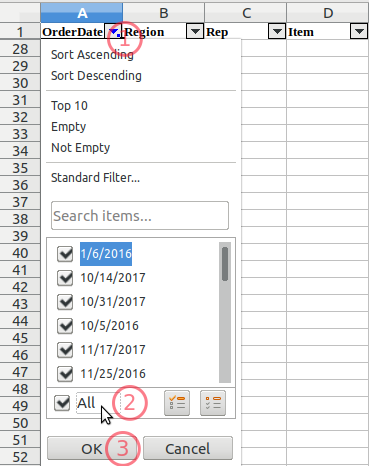This screenshot has height=466, width=369.
Task: Toggle the All checkbox
Action: tap(62, 403)
